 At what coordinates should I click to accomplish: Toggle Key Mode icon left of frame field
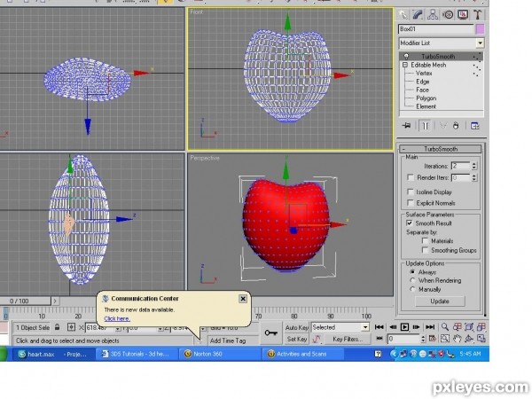click(x=379, y=339)
